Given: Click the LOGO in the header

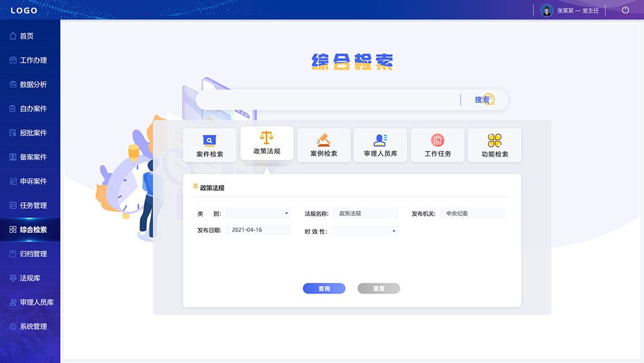Looking at the screenshot, I should 24,10.
